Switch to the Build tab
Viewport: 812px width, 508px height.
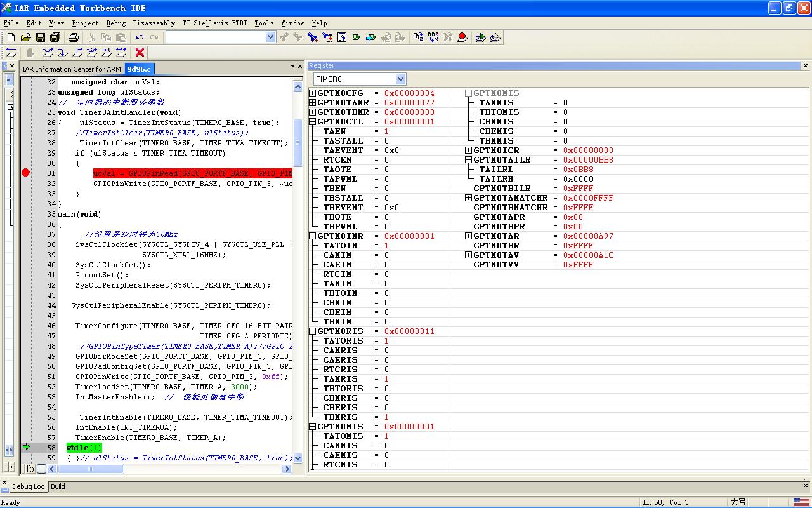coord(58,486)
